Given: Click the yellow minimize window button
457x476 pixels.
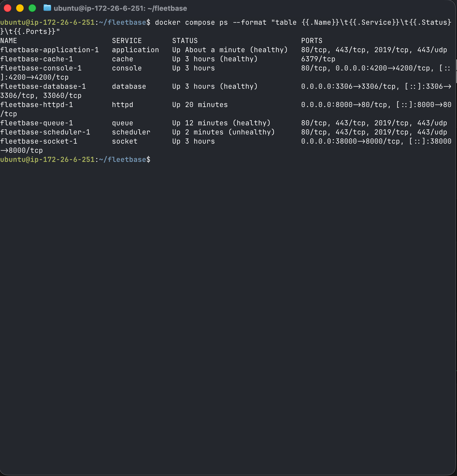Looking at the screenshot, I should tap(20, 8).
